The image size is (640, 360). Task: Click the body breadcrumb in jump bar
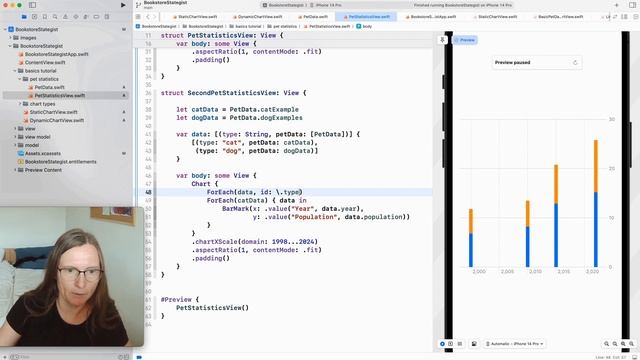pos(364,26)
